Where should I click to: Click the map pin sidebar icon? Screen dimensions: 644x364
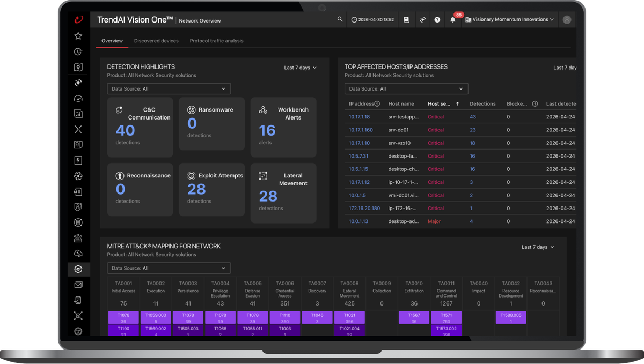(x=78, y=67)
